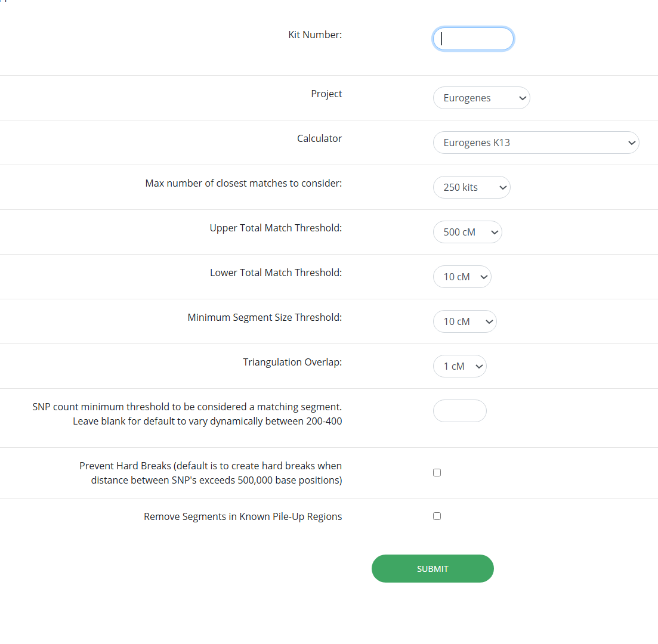The width and height of the screenshot is (658, 644).
Task: Open the Upper Total Match Threshold dropdown
Action: tap(467, 232)
